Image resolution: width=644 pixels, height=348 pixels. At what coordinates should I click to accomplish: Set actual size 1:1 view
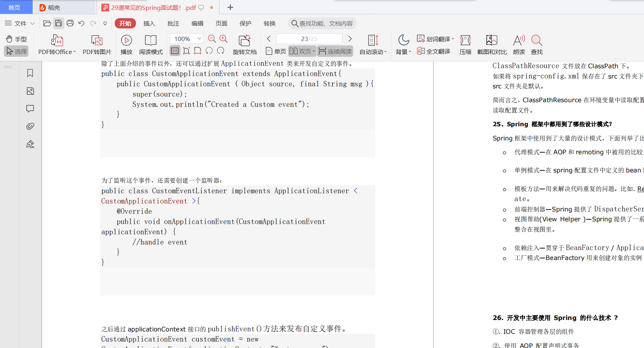click(175, 51)
